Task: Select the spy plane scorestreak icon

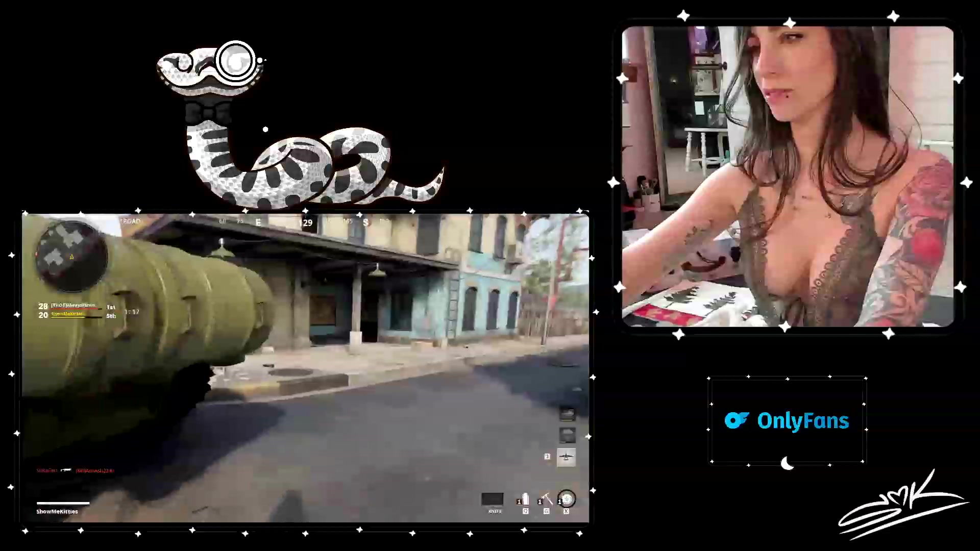Action: pyautogui.click(x=566, y=457)
